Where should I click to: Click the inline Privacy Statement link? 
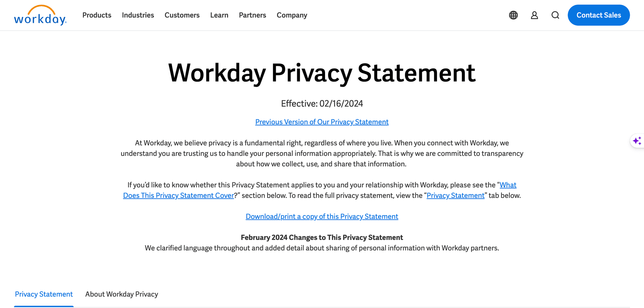tap(455, 195)
